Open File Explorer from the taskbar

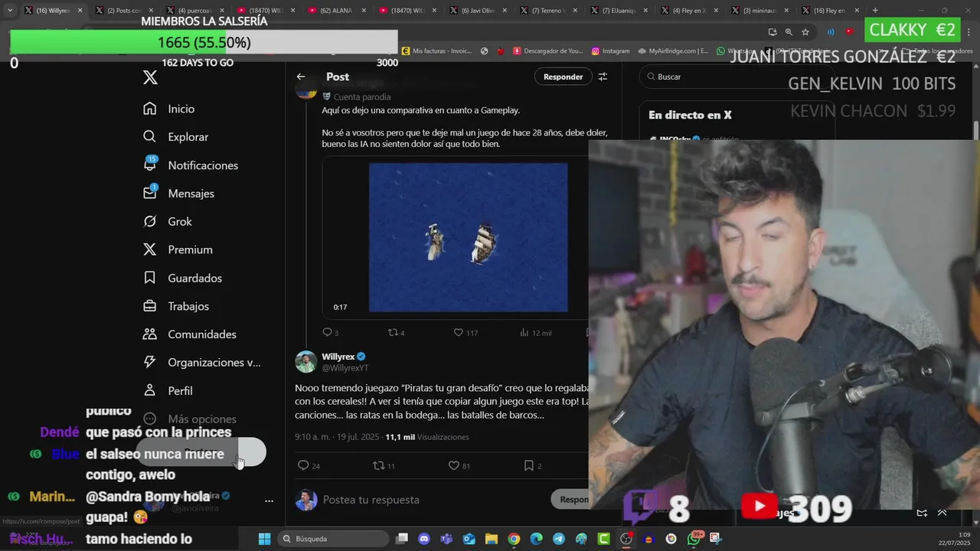(492, 539)
